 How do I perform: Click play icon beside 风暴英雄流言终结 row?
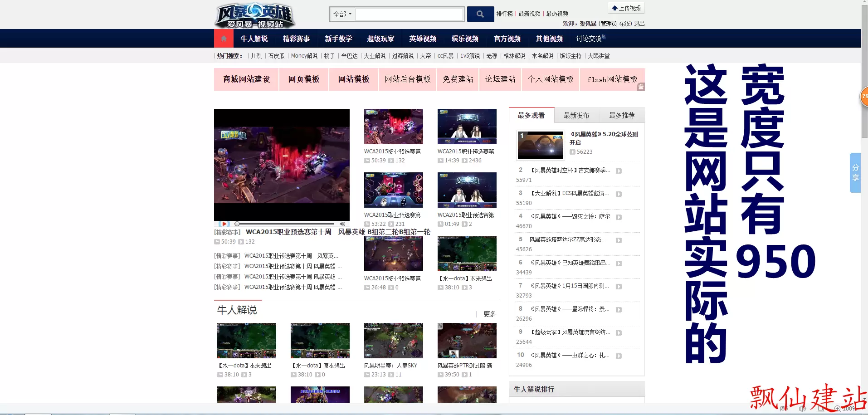click(619, 333)
